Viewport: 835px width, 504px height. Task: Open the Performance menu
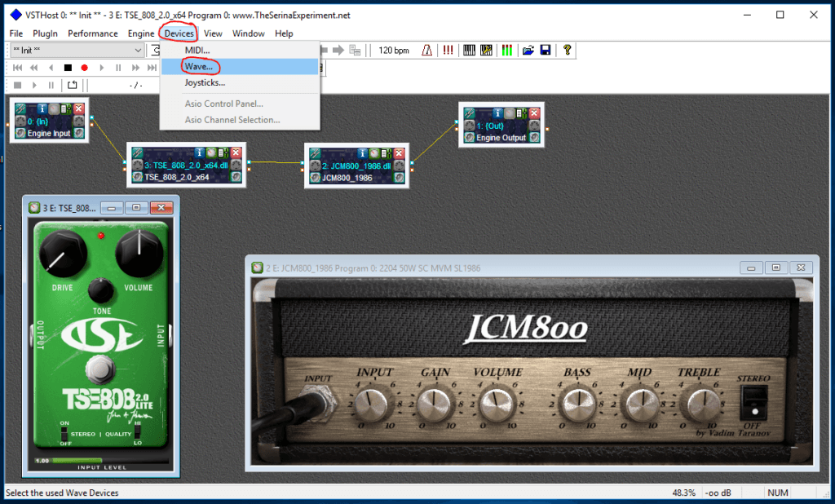[93, 33]
